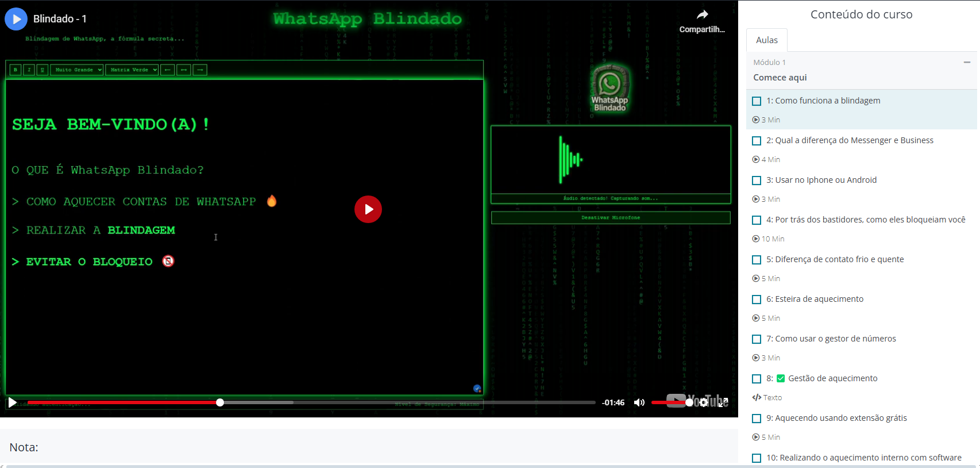Click the Compartilhar share arrow icon
This screenshot has height=468, width=980.
[702, 15]
